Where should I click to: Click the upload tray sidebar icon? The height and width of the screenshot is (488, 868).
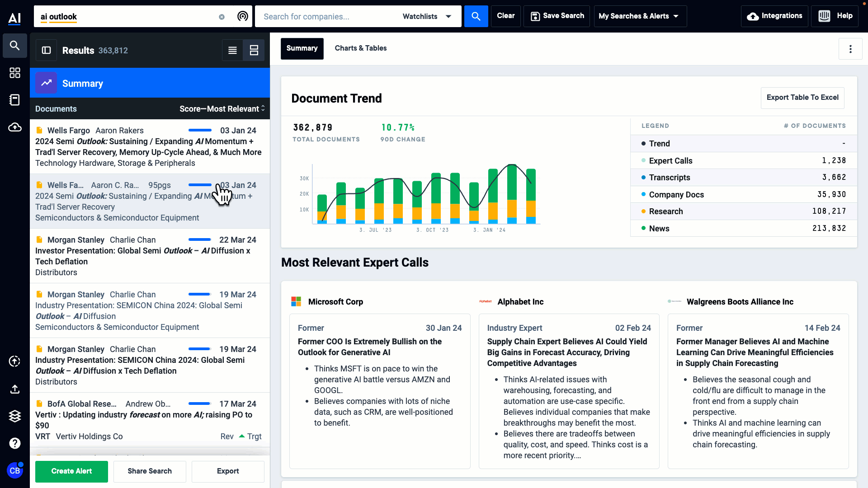[x=15, y=389]
